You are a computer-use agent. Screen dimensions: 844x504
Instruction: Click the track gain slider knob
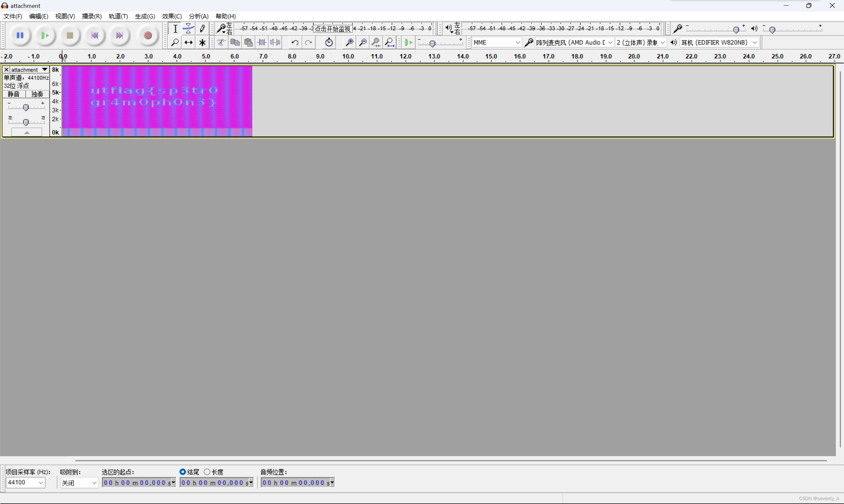coord(26,108)
